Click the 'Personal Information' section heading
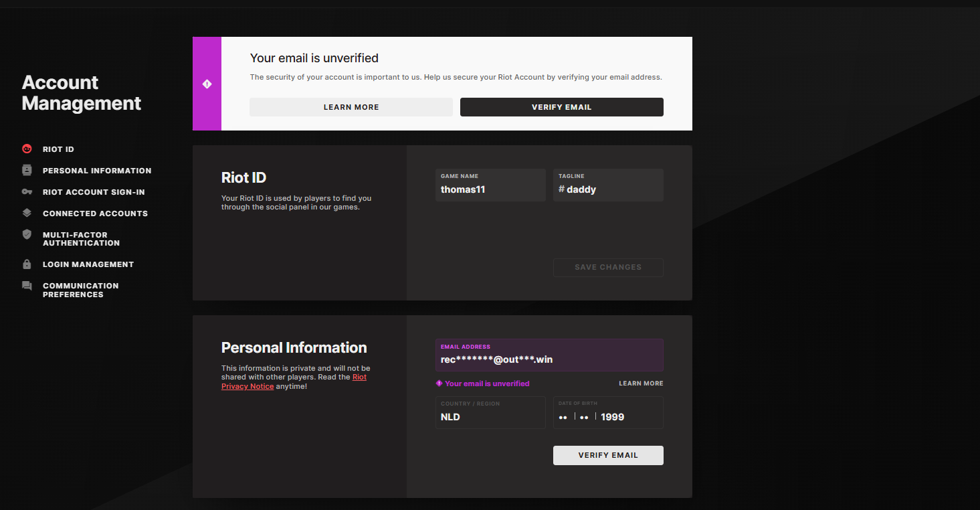Image resolution: width=980 pixels, height=510 pixels. tap(294, 347)
